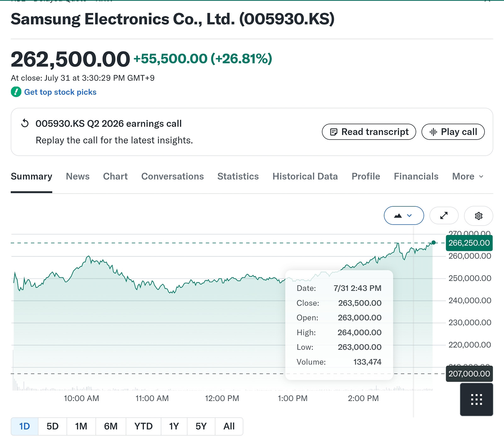The image size is (504, 443).
Task: Go to the Statistics tab
Action: click(x=238, y=176)
